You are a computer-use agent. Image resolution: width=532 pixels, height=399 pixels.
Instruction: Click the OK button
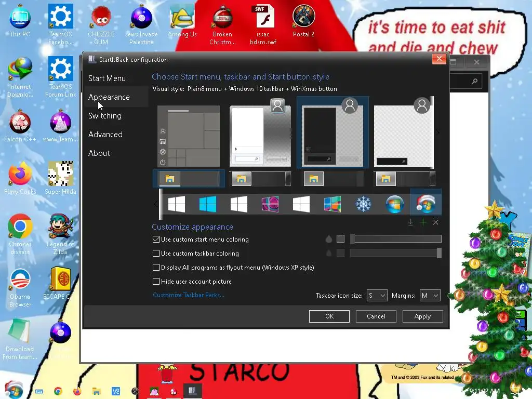pos(329,316)
